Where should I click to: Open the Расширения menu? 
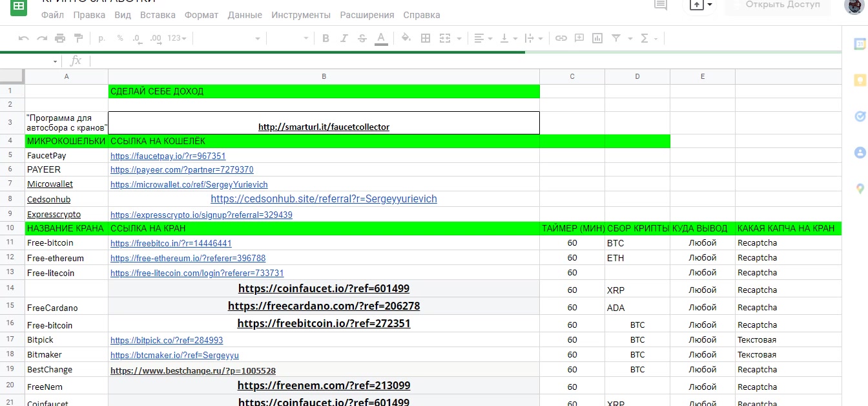[x=367, y=15]
